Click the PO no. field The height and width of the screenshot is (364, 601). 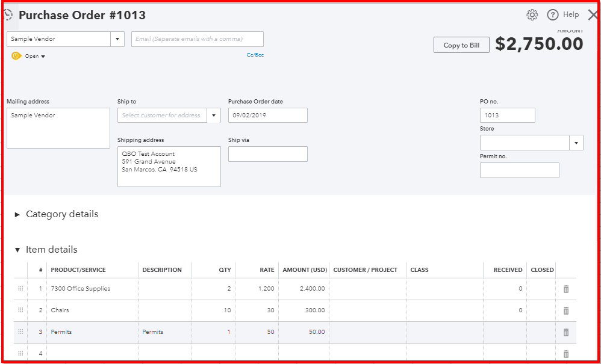click(x=508, y=115)
